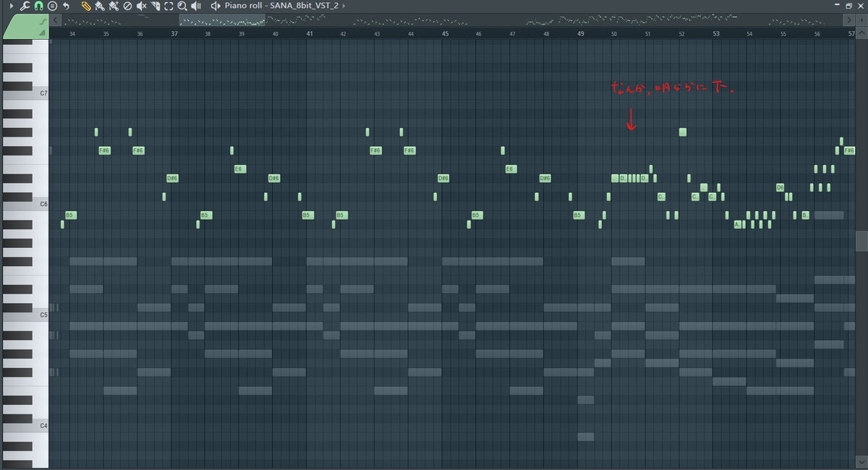Select the first F#6 note near bar 35
The width and height of the screenshot is (868, 470).
coord(104,150)
